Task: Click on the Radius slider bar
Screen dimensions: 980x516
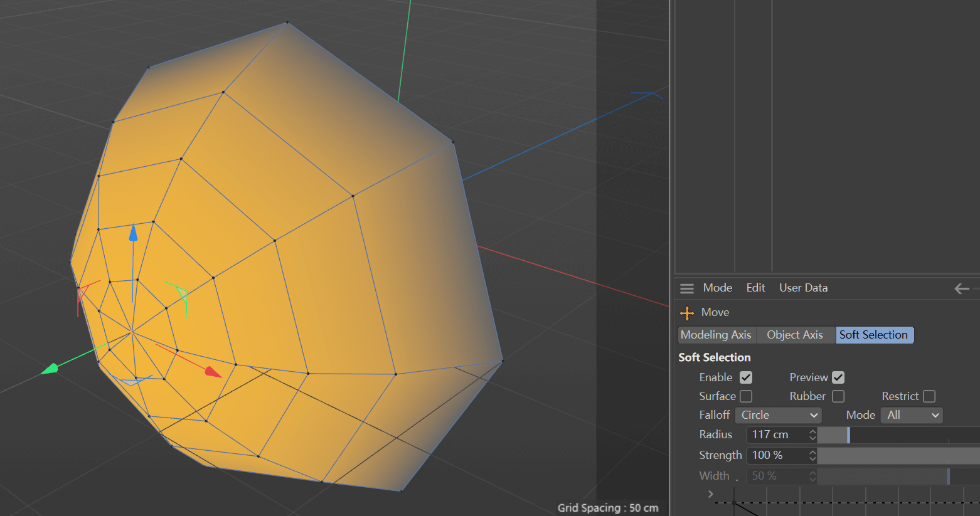Action: pos(898,434)
